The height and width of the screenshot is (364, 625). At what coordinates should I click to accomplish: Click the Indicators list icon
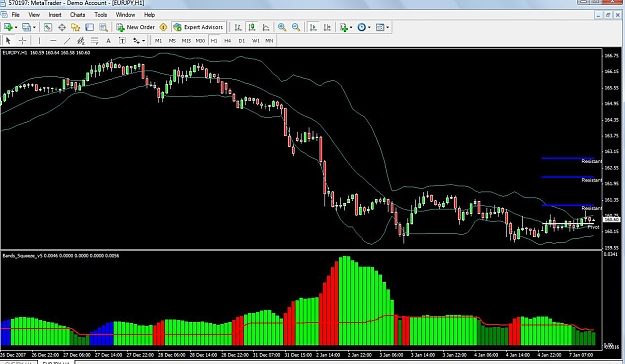pyautogui.click(x=343, y=27)
